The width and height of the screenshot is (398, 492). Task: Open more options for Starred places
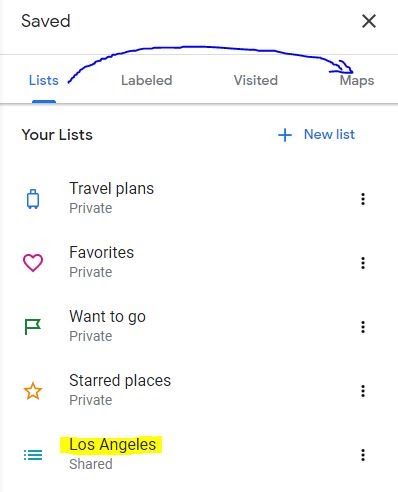click(363, 391)
